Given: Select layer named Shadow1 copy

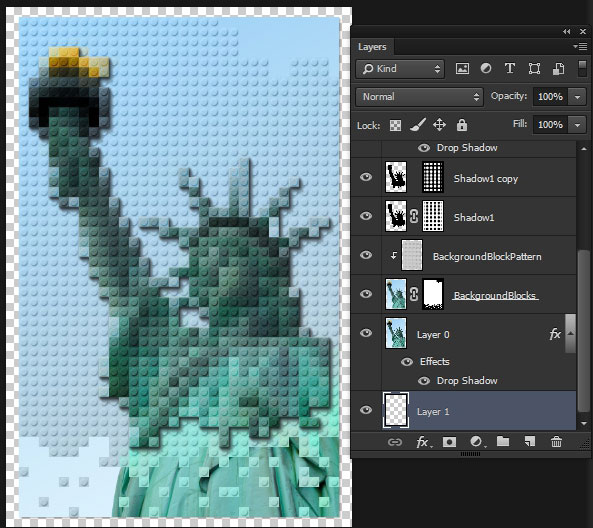Looking at the screenshot, I should point(486,179).
